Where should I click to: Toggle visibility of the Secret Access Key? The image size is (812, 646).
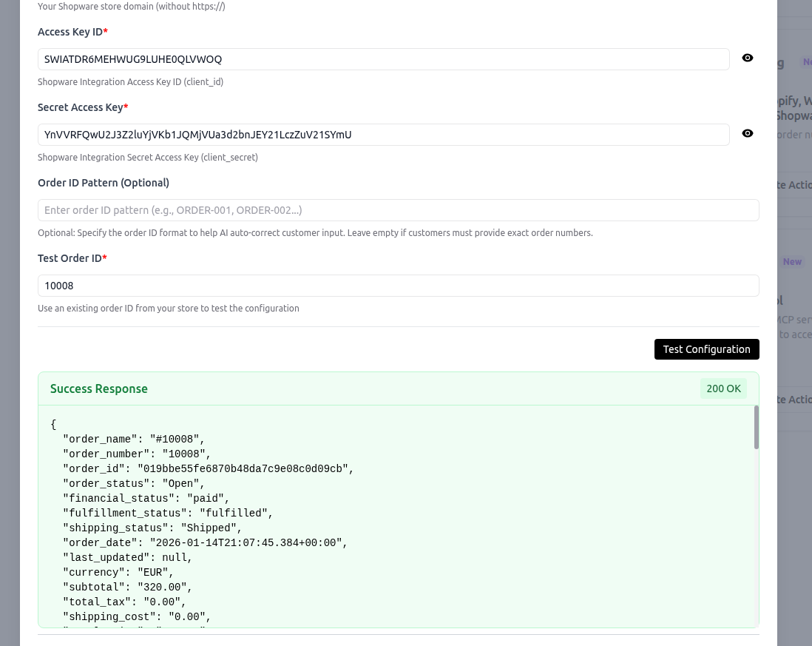tap(748, 134)
